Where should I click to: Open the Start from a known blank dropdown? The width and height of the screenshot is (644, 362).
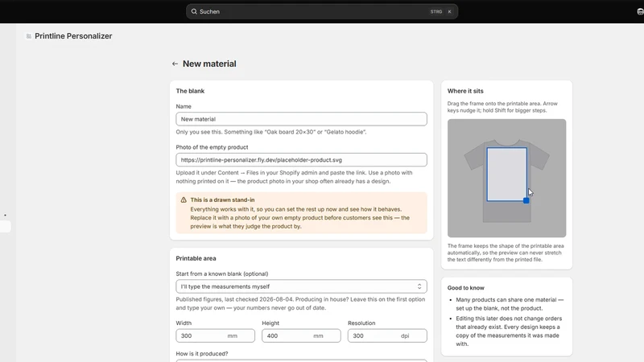tap(301, 286)
